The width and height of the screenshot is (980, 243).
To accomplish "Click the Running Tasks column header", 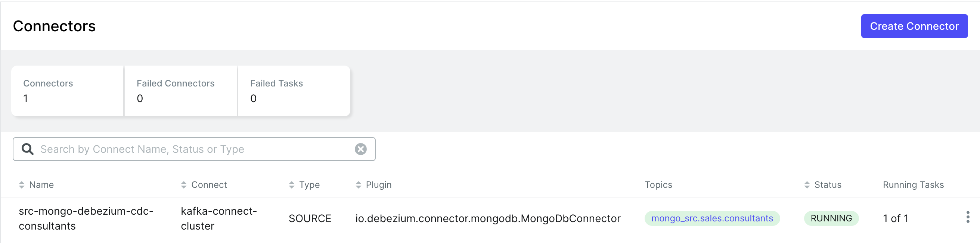I will (913, 185).
